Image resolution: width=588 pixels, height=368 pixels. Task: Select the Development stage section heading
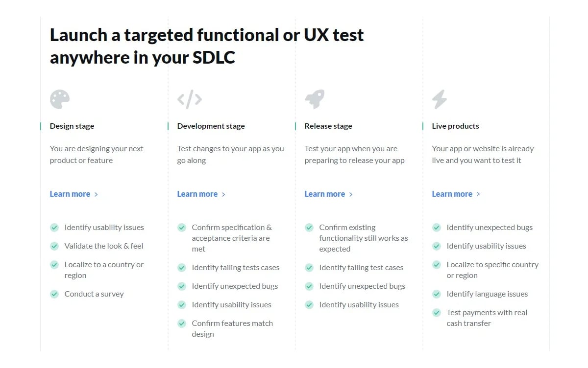[211, 126]
